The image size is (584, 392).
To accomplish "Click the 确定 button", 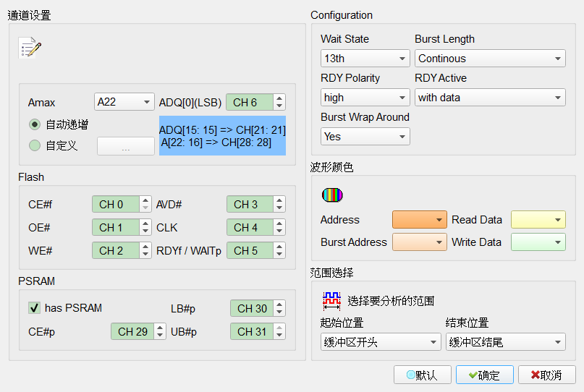I will click(485, 375).
